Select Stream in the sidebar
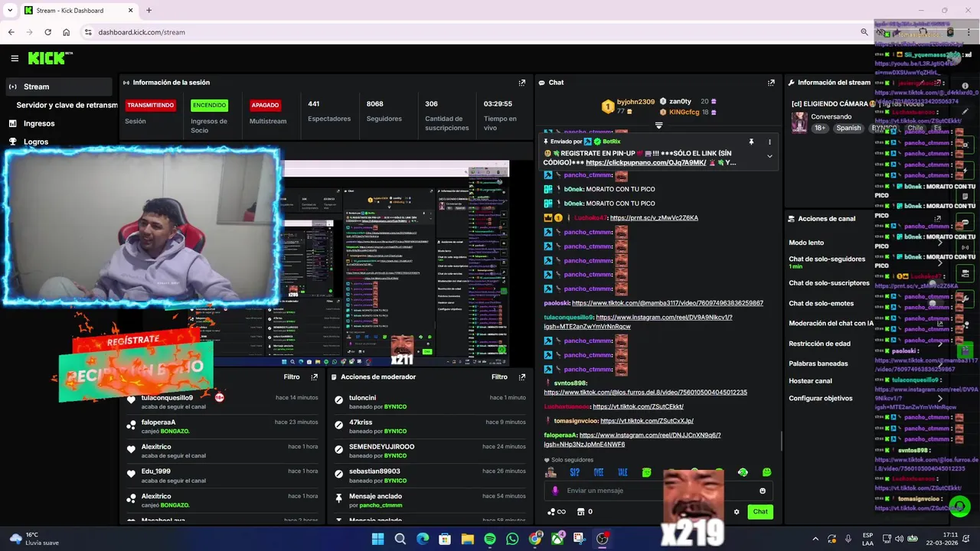This screenshot has width=980, height=551. (x=58, y=86)
